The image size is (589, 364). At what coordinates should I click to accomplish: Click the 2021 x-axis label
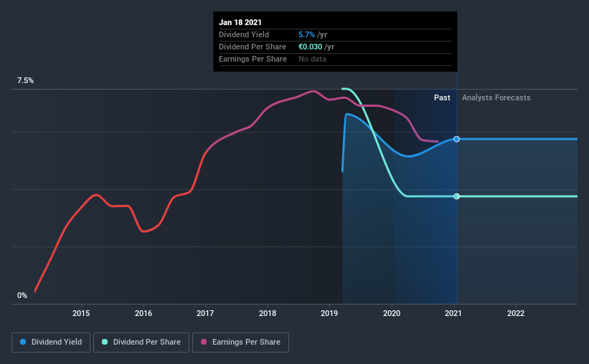(x=453, y=313)
